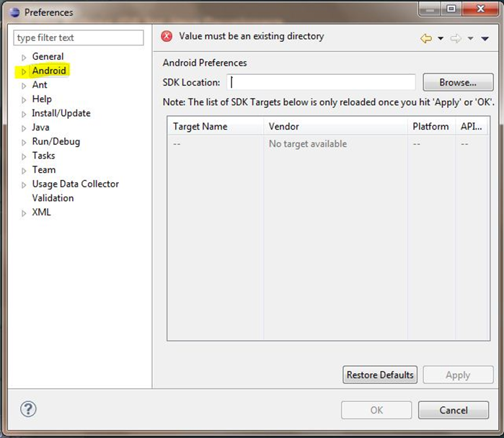Expand the XML tree node

[x=24, y=213]
